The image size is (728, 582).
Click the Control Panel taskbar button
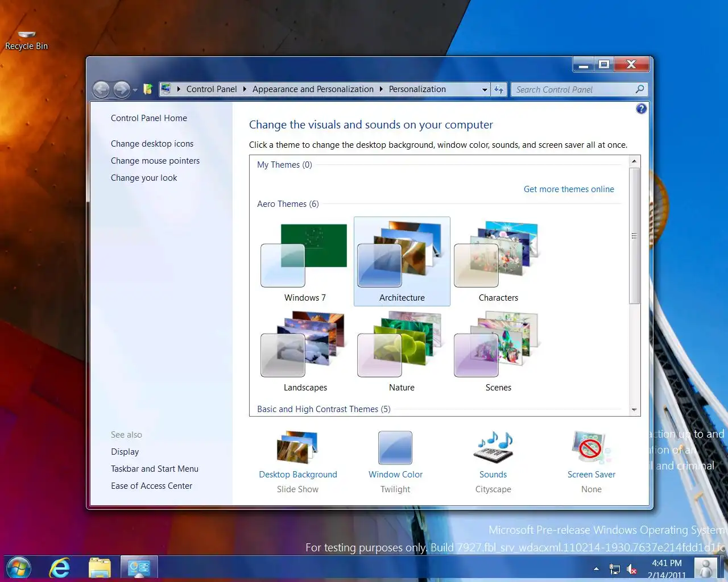coord(139,568)
